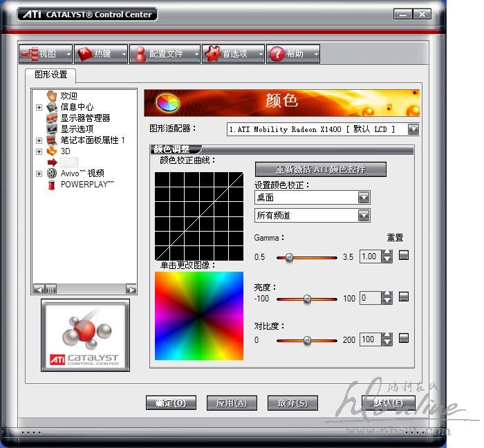Select 显示选项 in the tree

(77, 129)
